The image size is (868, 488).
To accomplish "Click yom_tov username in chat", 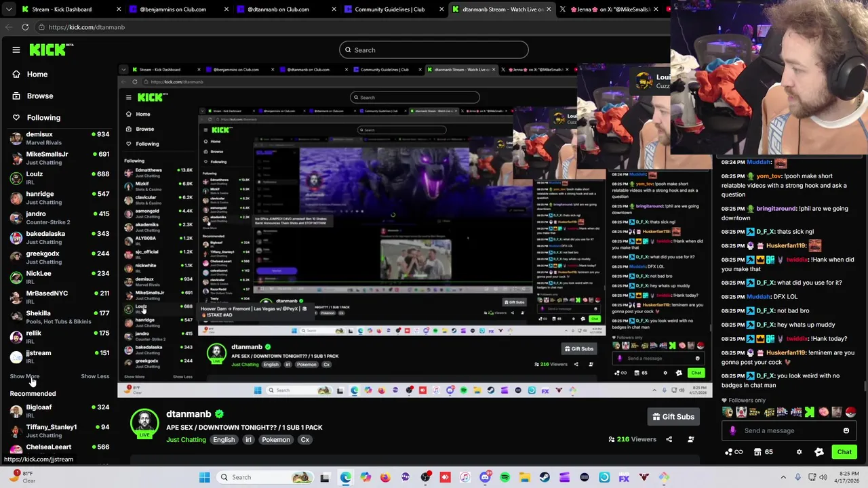I will (x=770, y=176).
